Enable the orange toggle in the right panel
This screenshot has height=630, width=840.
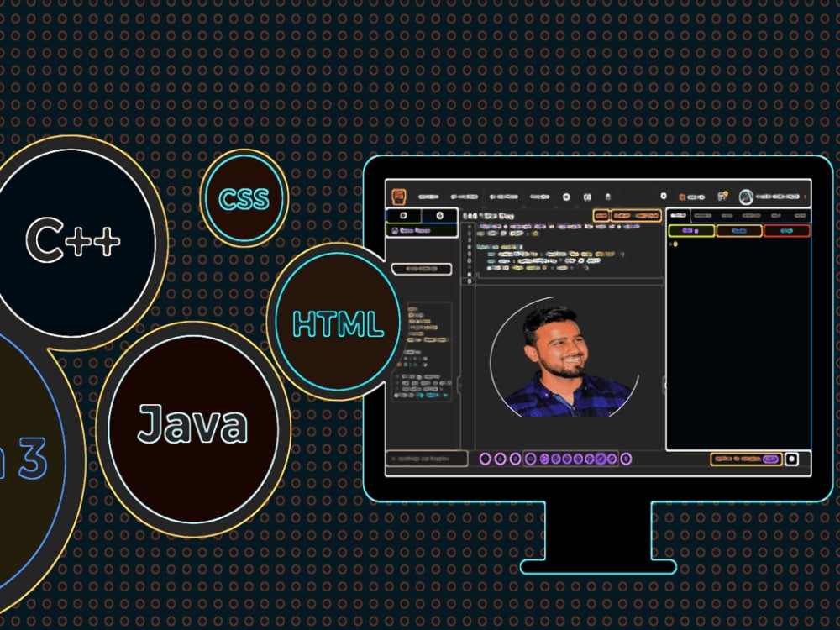click(x=737, y=229)
